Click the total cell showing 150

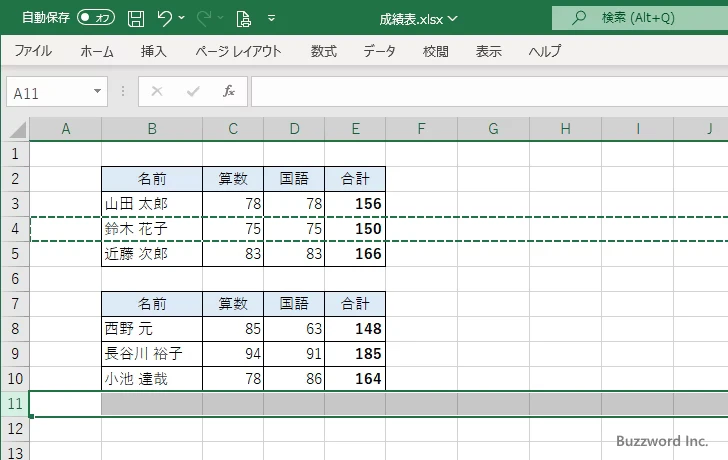355,229
